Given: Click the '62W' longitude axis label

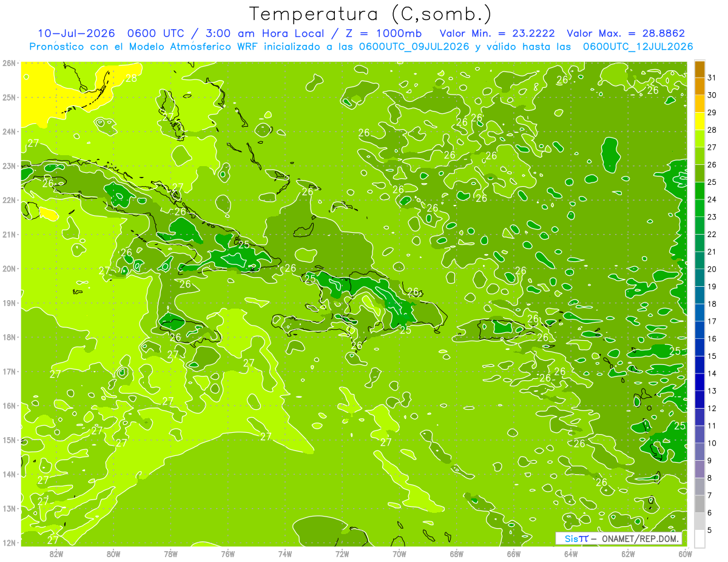Looking at the screenshot, I should [628, 554].
